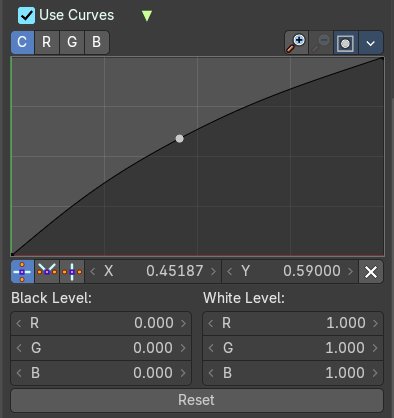Decrease the point X value
The width and height of the screenshot is (394, 418).
[93, 272]
